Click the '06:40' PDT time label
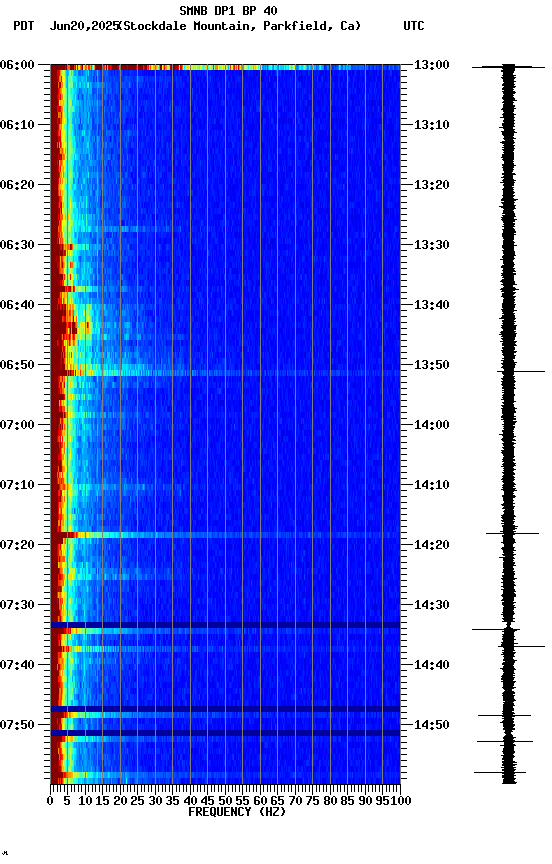The height and width of the screenshot is (864, 552). click(x=17, y=305)
